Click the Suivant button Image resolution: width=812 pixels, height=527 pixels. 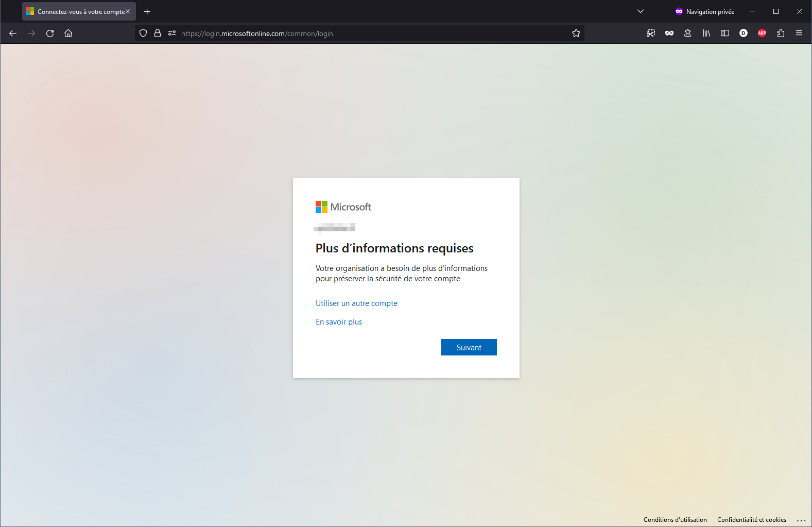pyautogui.click(x=469, y=347)
